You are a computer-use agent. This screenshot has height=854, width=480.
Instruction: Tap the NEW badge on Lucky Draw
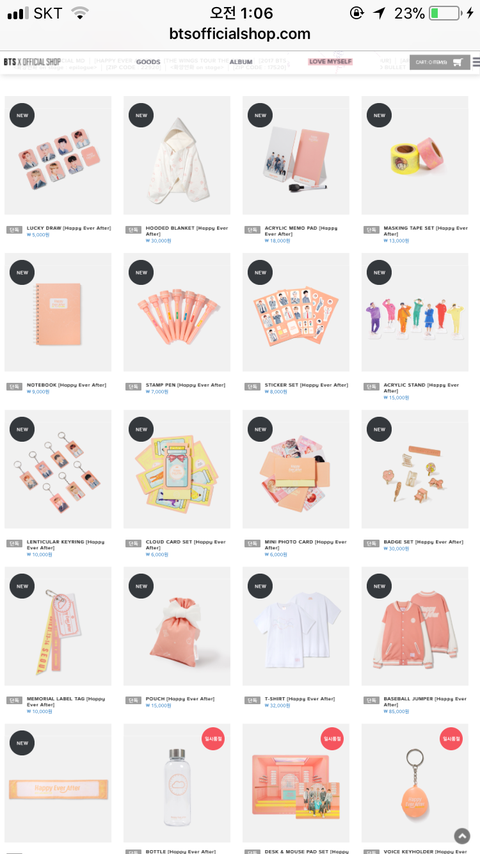coord(22,115)
